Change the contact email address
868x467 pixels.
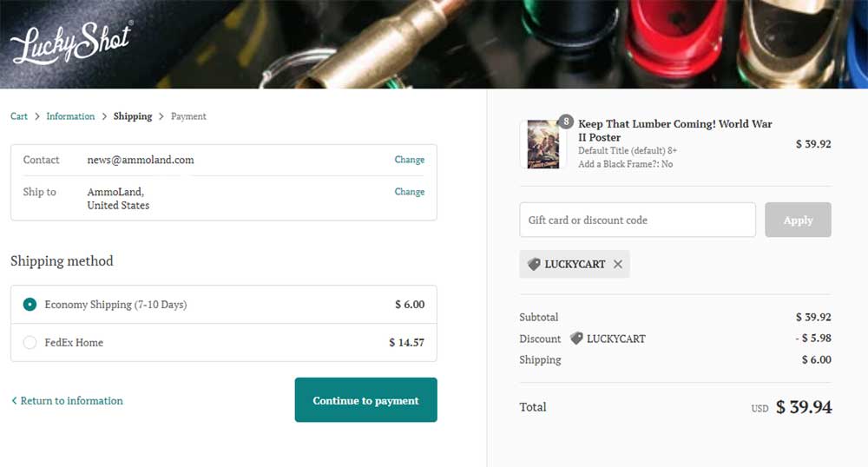pyautogui.click(x=409, y=160)
